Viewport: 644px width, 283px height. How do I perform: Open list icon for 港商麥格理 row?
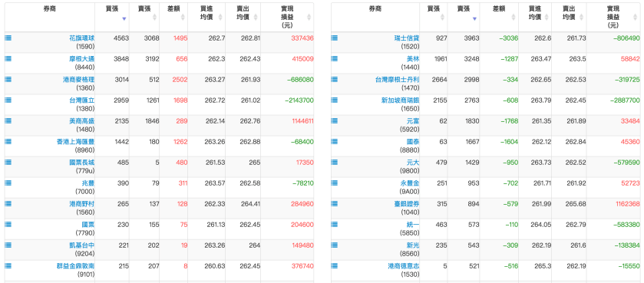click(8, 79)
